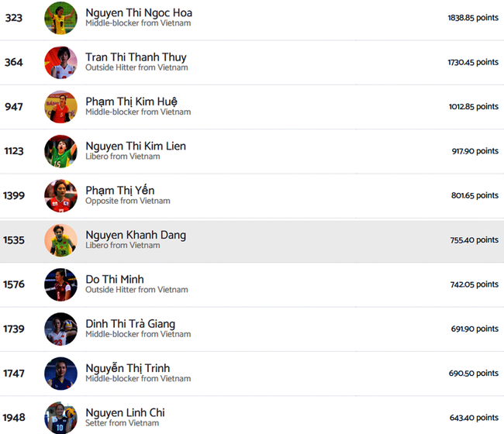Select Dinh Thi Trà Giang's avatar

(60, 329)
